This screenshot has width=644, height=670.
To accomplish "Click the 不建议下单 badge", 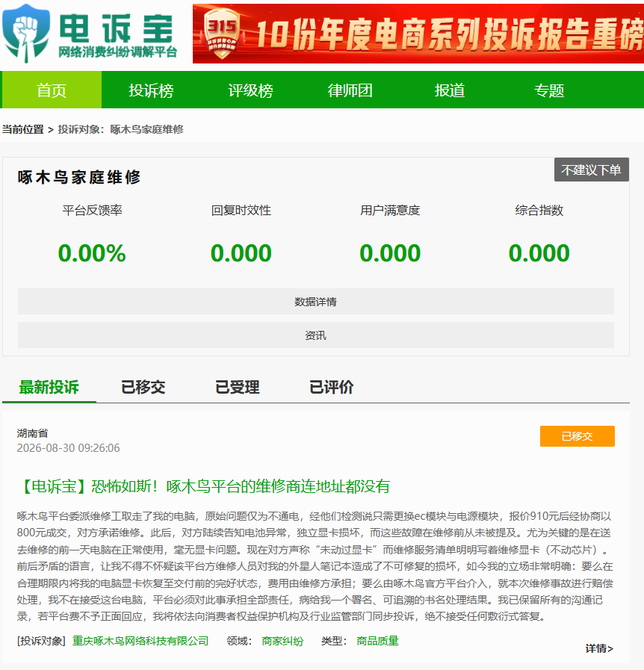I will [592, 170].
